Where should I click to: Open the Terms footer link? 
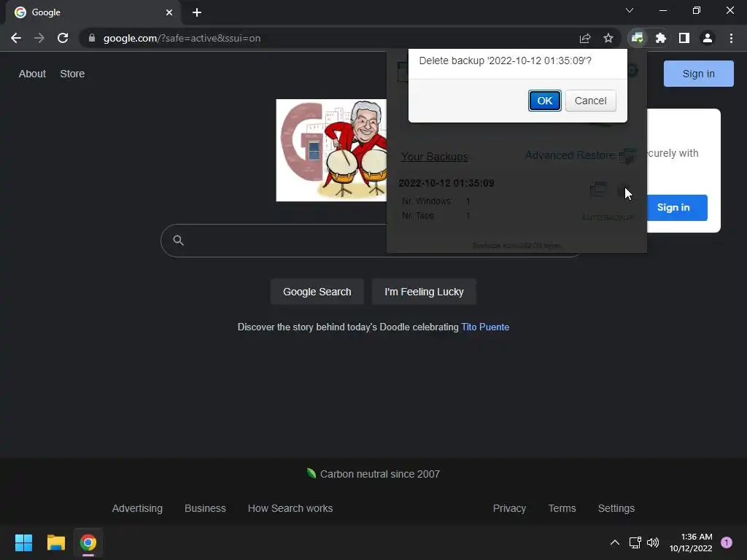562,508
